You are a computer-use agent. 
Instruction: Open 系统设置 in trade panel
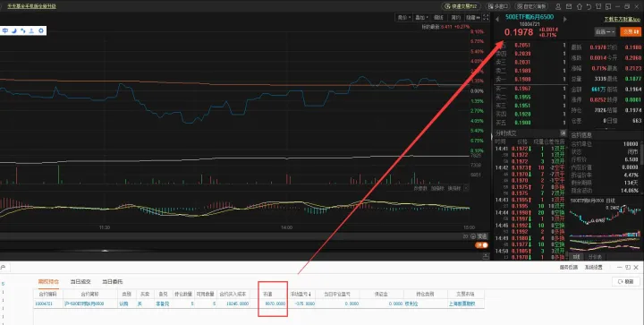(594, 268)
